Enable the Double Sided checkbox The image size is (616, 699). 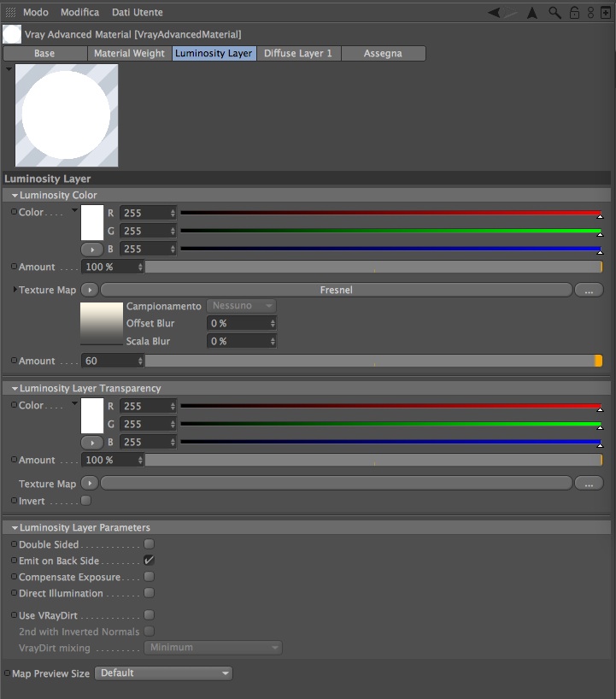[x=150, y=543]
